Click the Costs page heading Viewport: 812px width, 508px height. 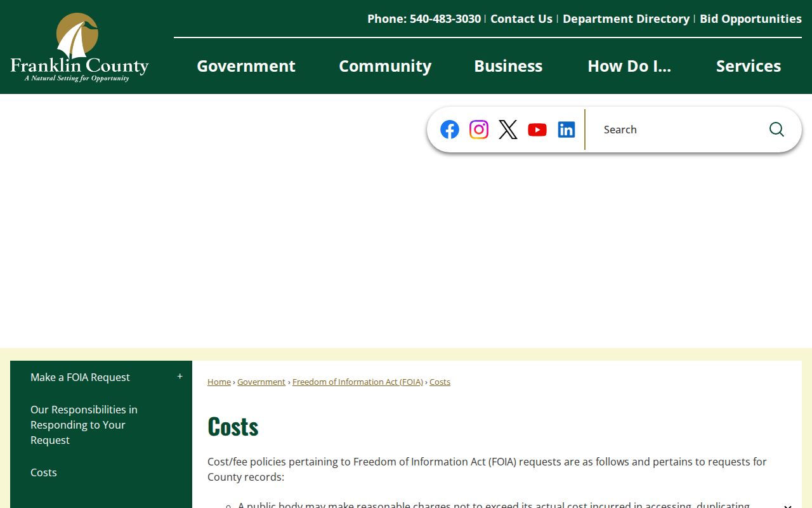click(x=233, y=427)
